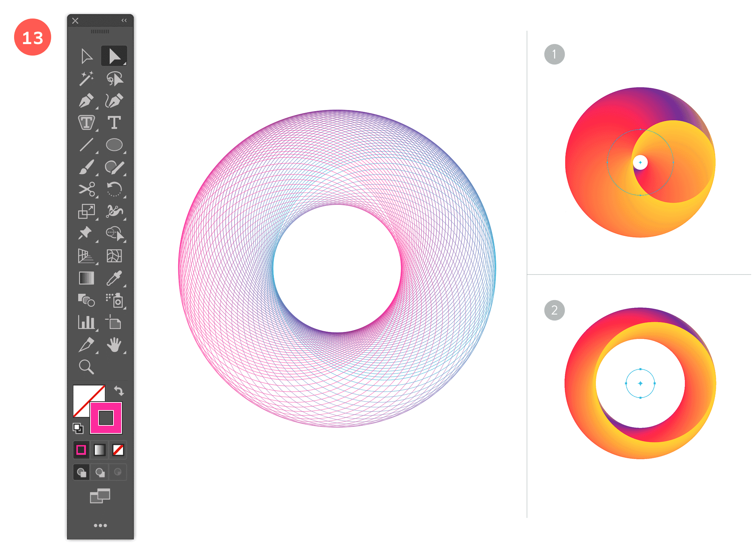
Task: Enable Draw Inside mode
Action: click(x=118, y=472)
